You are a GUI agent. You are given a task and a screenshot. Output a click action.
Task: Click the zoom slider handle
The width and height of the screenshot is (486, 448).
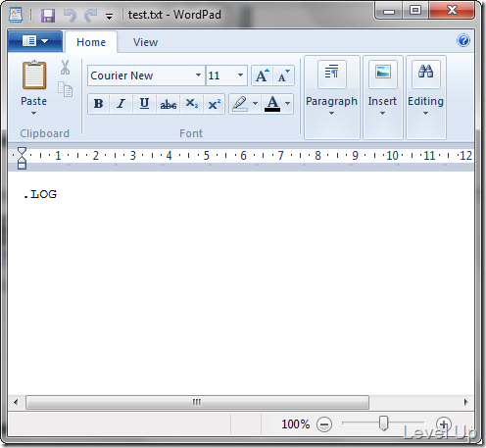click(x=383, y=423)
